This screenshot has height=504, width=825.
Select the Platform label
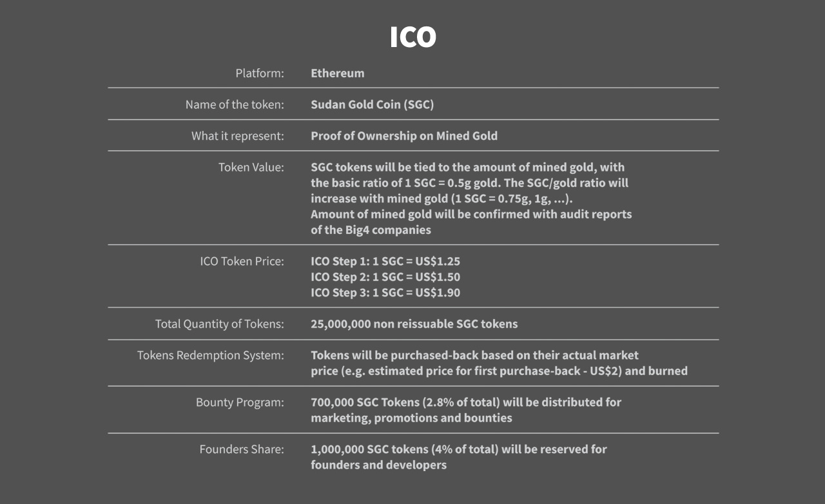click(x=259, y=73)
